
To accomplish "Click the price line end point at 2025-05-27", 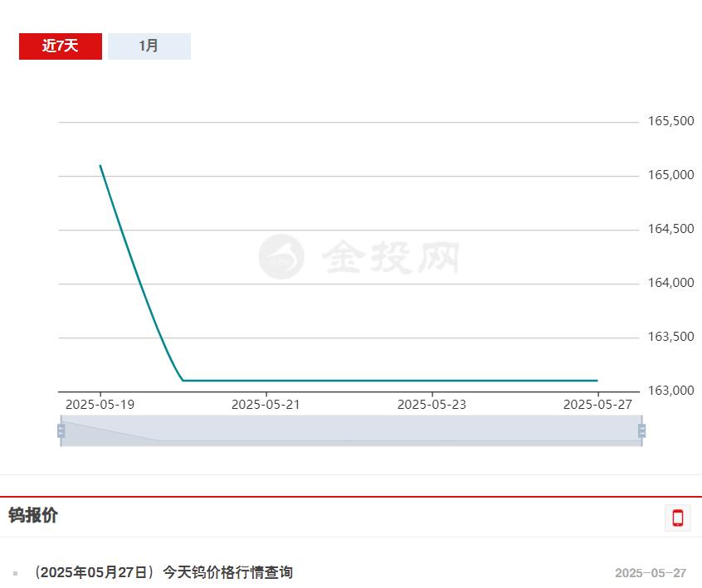I will pos(597,381).
